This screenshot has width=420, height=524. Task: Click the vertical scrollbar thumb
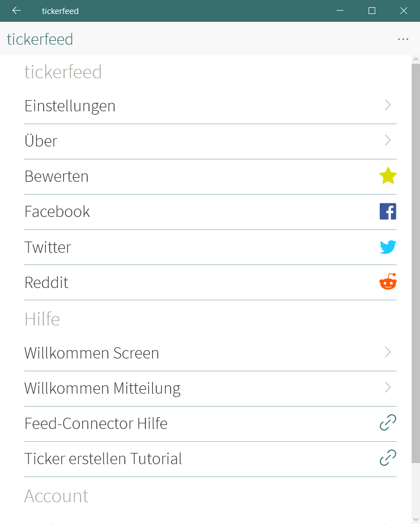[416, 263]
